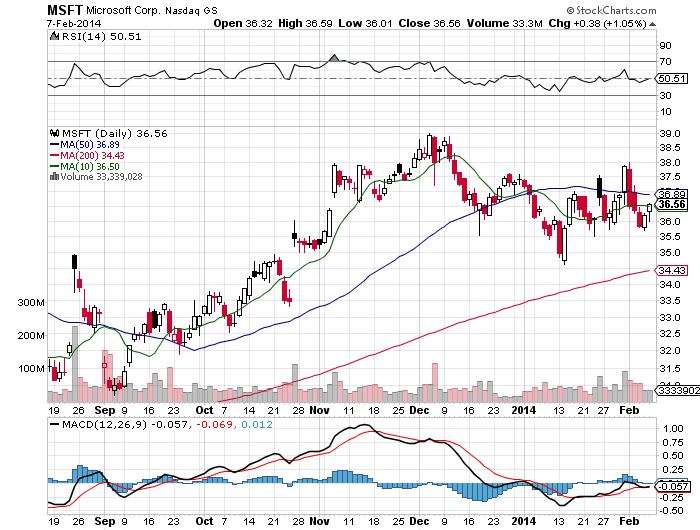Click the Microsoft Corp. company name
The height and width of the screenshot is (530, 700).
click(x=123, y=10)
